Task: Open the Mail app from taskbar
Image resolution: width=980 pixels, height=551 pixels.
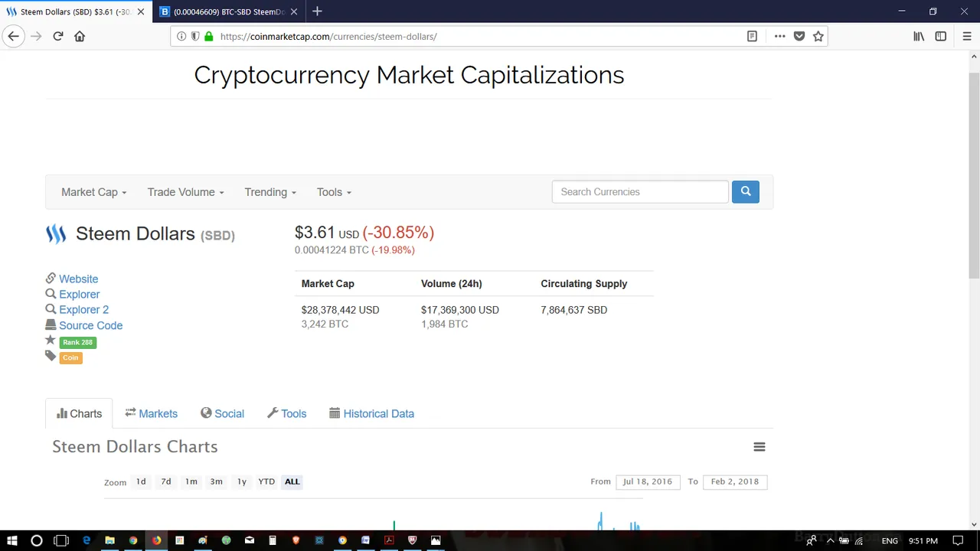Action: [249, 540]
